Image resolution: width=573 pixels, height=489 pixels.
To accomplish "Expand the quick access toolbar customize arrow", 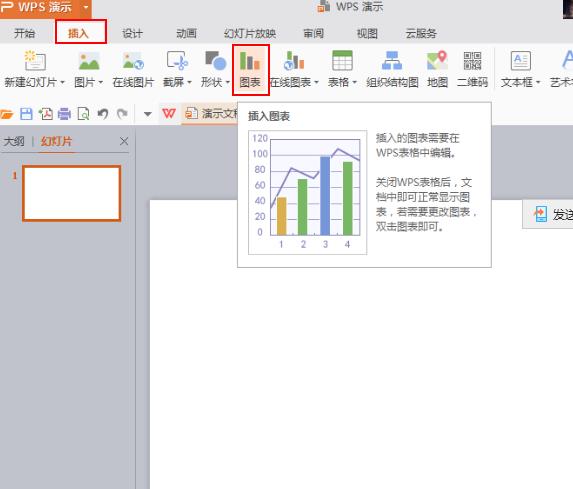I will click(x=148, y=114).
